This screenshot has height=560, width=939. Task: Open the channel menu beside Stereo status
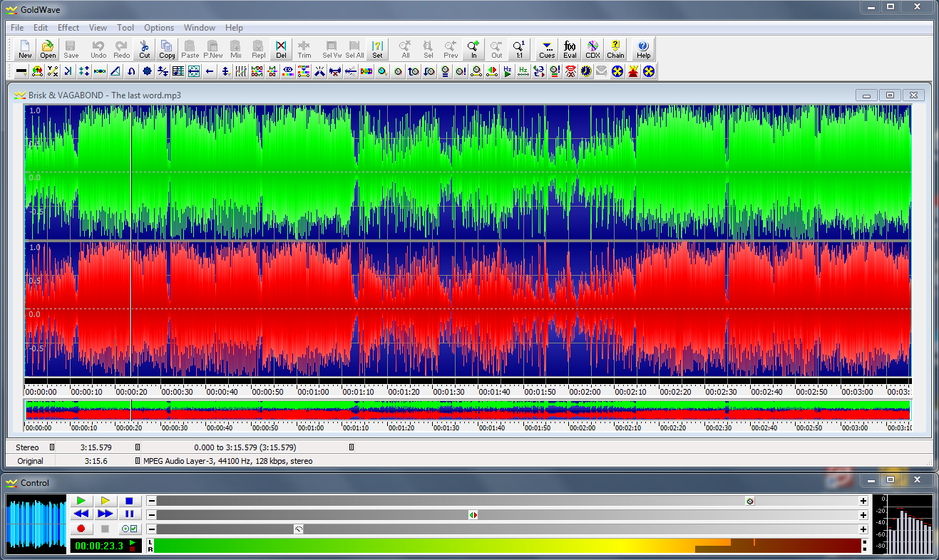click(52, 447)
